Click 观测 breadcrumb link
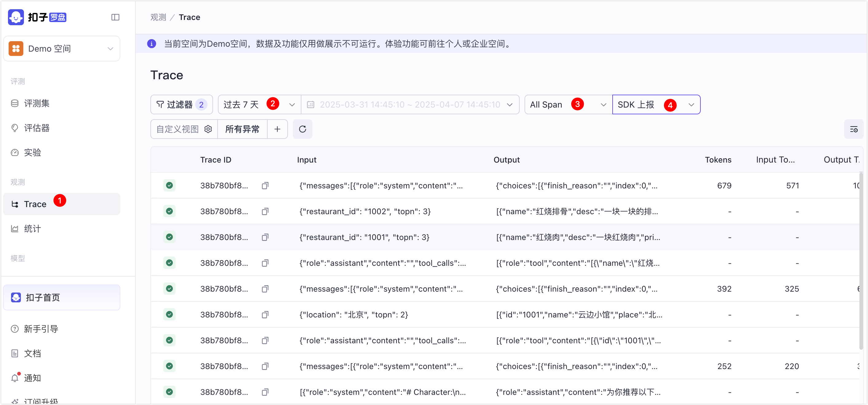The height and width of the screenshot is (405, 868). coord(158,17)
